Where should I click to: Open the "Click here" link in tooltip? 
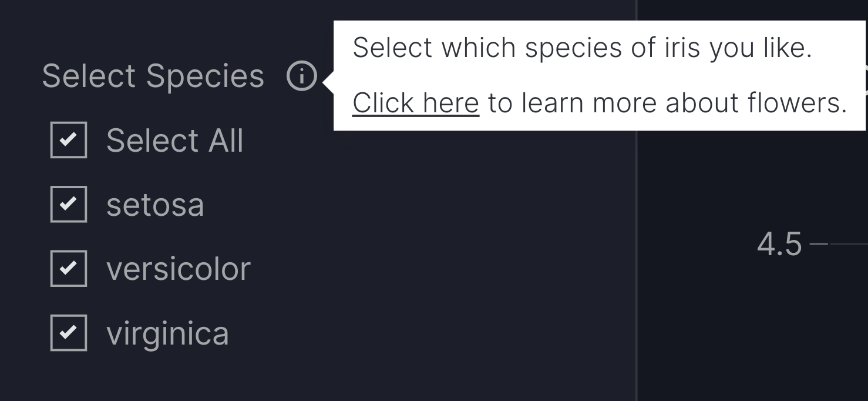415,103
